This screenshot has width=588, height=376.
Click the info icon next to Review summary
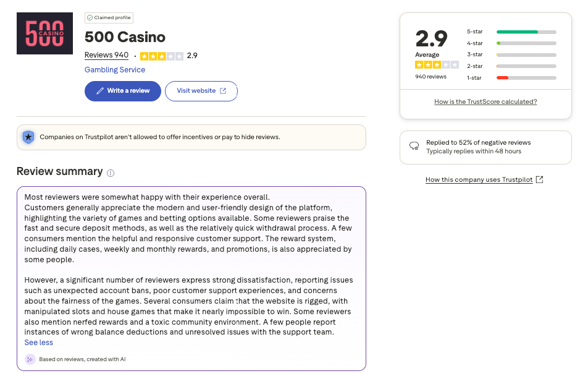111,173
